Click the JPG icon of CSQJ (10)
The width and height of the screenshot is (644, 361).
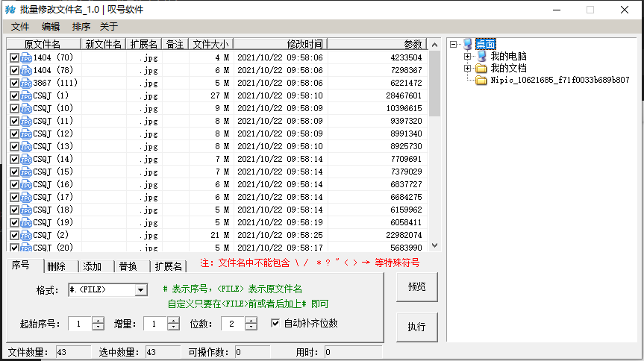click(x=26, y=109)
